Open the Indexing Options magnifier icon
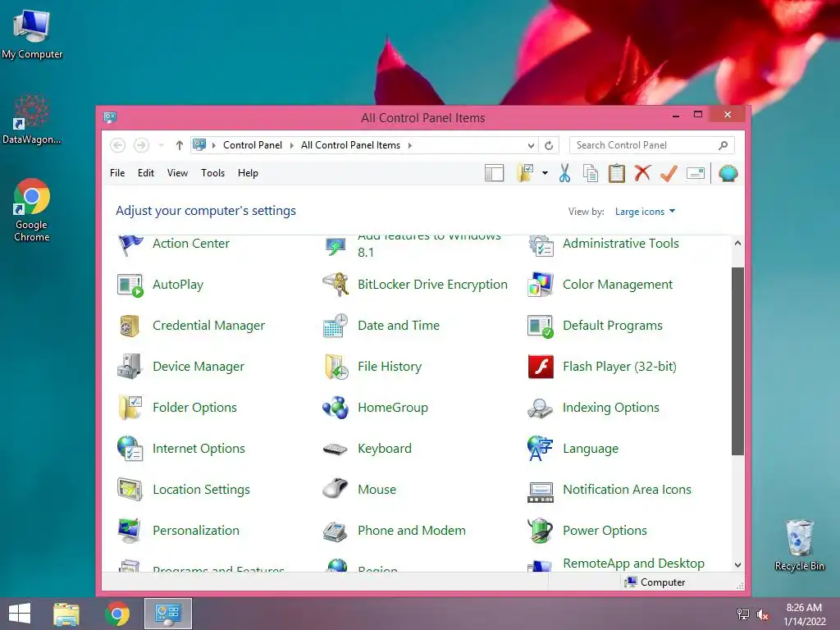Screen dimensions: 840x630 (540, 409)
